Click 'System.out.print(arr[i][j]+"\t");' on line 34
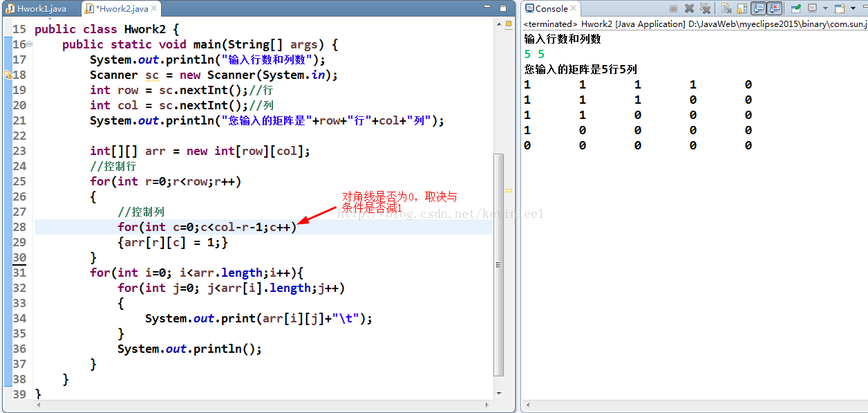Image resolution: width=868 pixels, height=413 pixels. pos(259,318)
